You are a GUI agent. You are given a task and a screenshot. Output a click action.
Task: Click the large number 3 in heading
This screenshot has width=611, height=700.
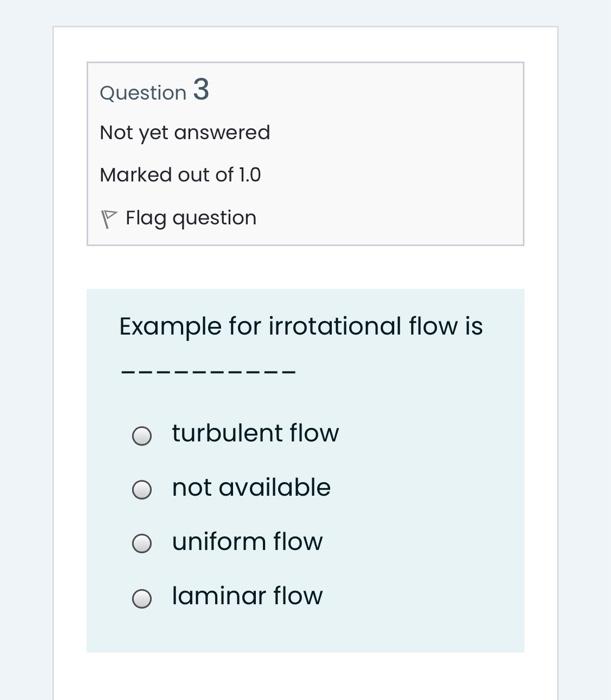tap(201, 89)
